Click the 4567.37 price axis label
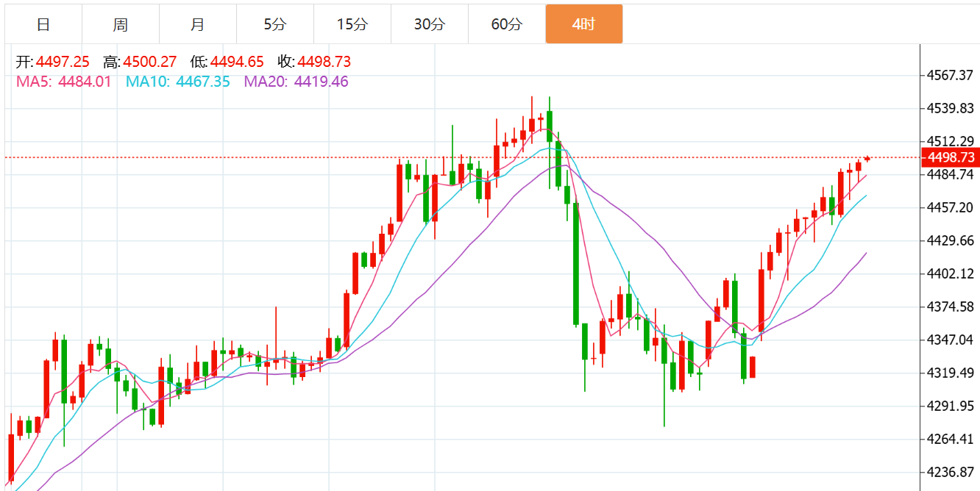The image size is (980, 491). click(x=951, y=75)
